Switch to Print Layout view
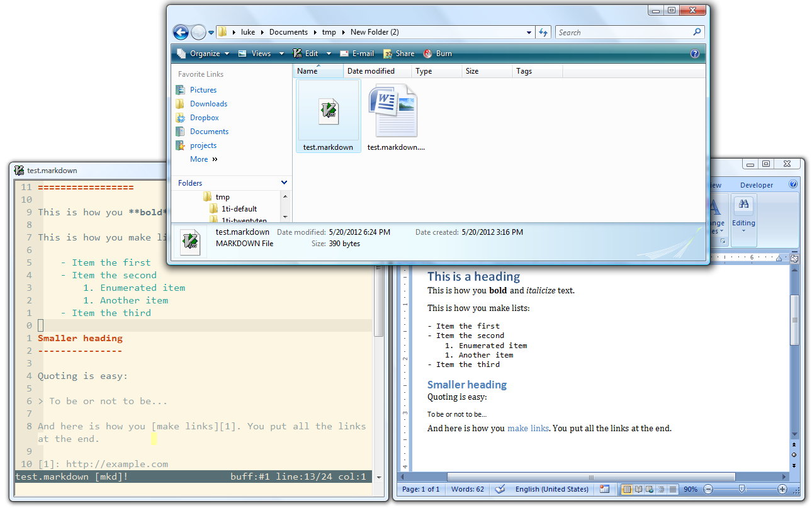This screenshot has height=508, width=812. 627,489
